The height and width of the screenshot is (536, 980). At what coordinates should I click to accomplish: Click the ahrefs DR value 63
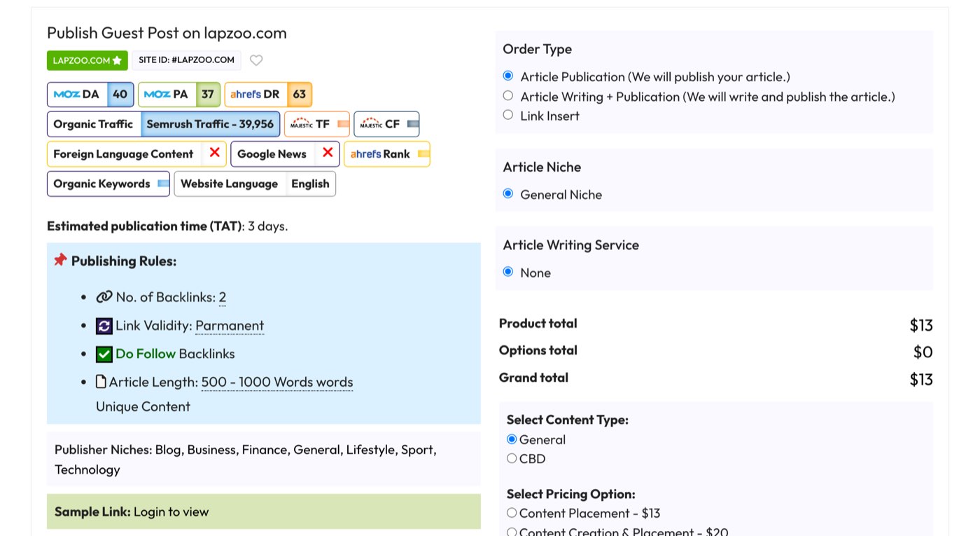coord(300,95)
